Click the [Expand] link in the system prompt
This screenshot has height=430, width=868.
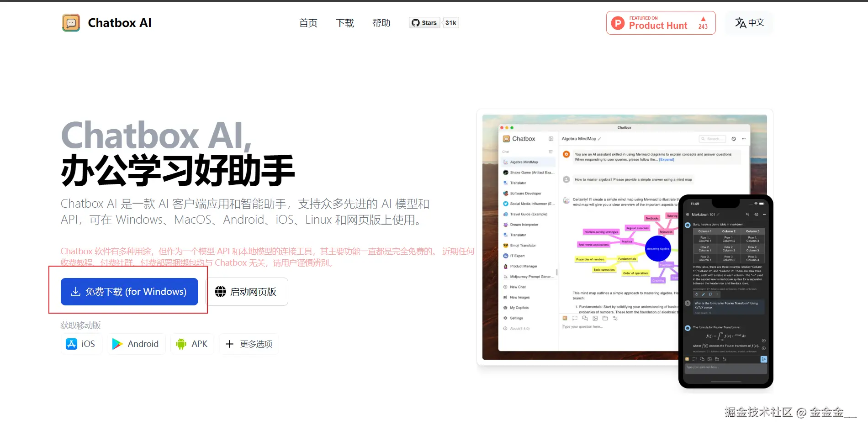667,160
